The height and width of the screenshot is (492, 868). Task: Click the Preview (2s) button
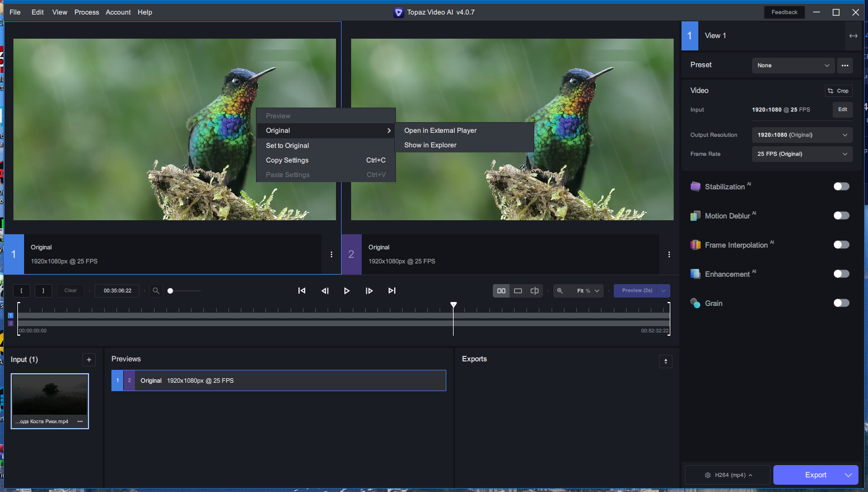(637, 290)
